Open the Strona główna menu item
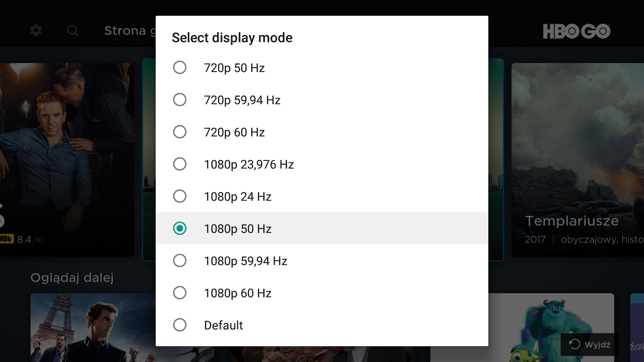This screenshot has height=362, width=644. click(130, 31)
